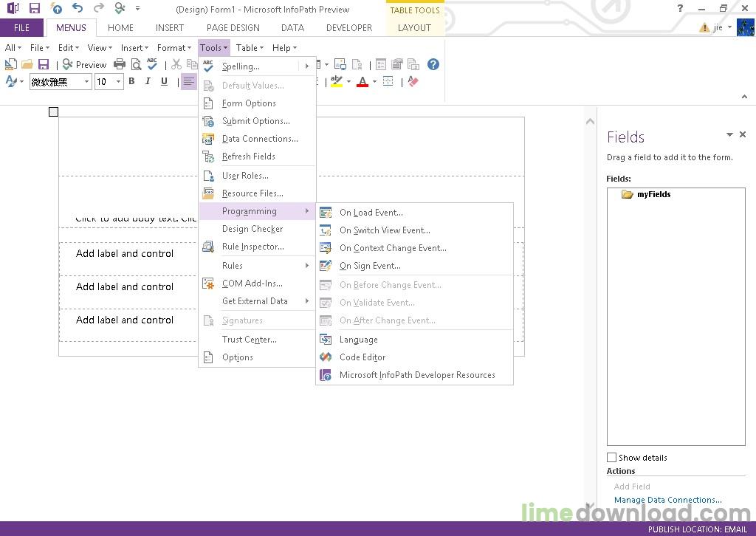Open the FILE backstage tab
Viewport: 756px width, 536px height.
[21, 28]
